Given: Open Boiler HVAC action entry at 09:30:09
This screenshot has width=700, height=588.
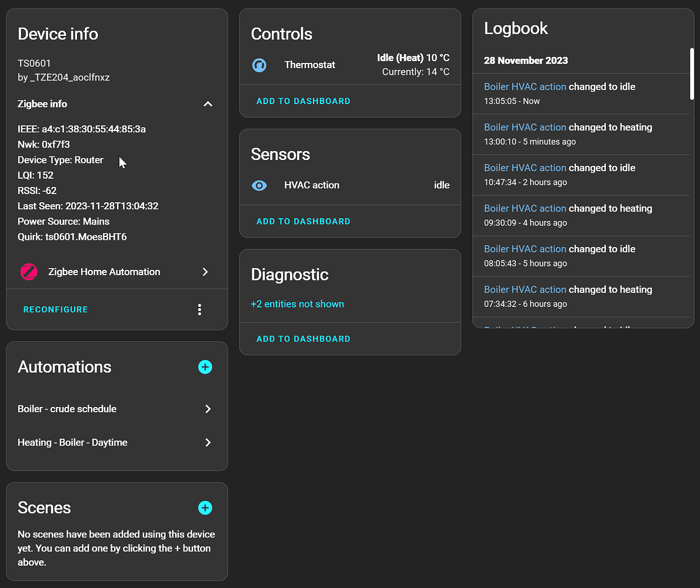Looking at the screenshot, I should click(x=525, y=208).
